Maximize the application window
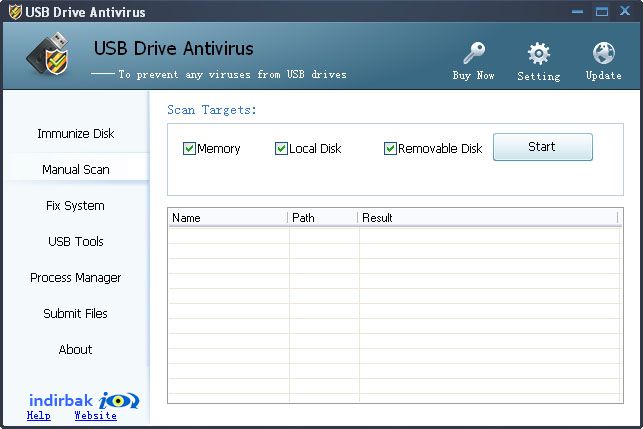The width and height of the screenshot is (643, 429). [x=602, y=11]
